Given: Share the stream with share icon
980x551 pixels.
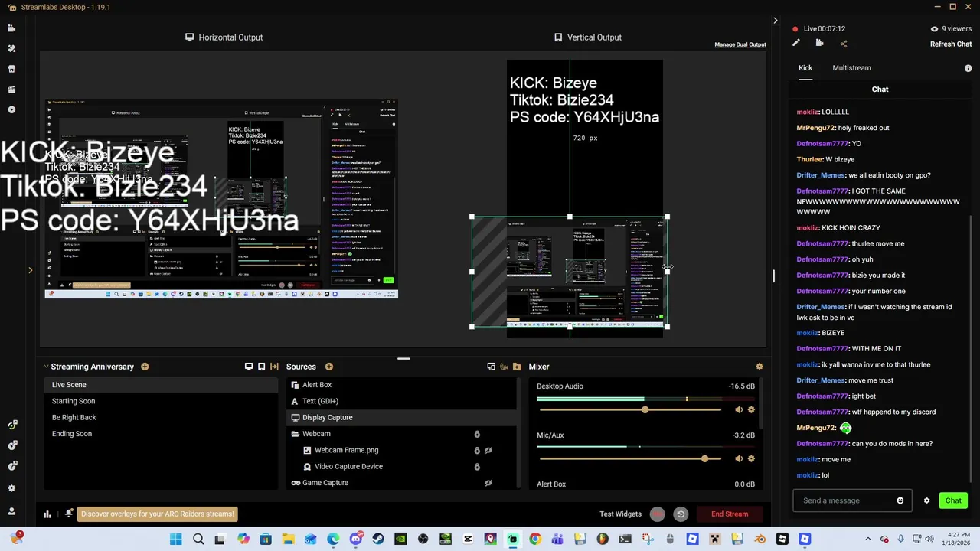Looking at the screenshot, I should pyautogui.click(x=844, y=44).
